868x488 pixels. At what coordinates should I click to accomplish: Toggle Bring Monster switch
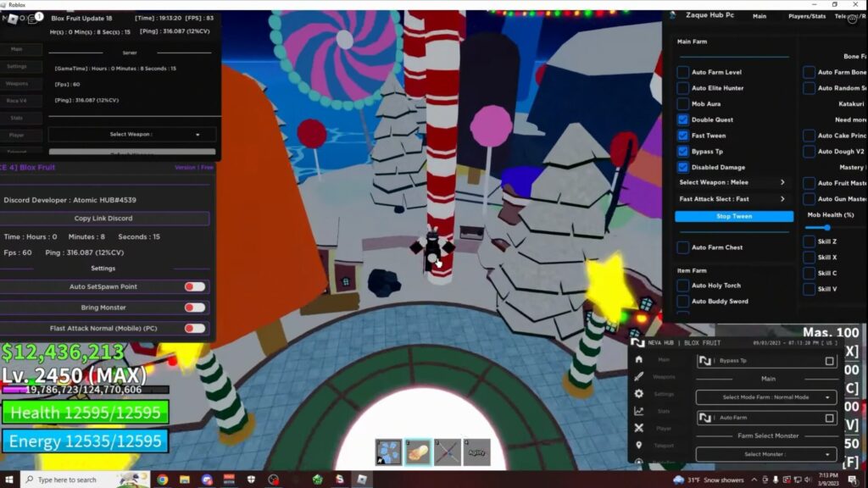click(194, 308)
